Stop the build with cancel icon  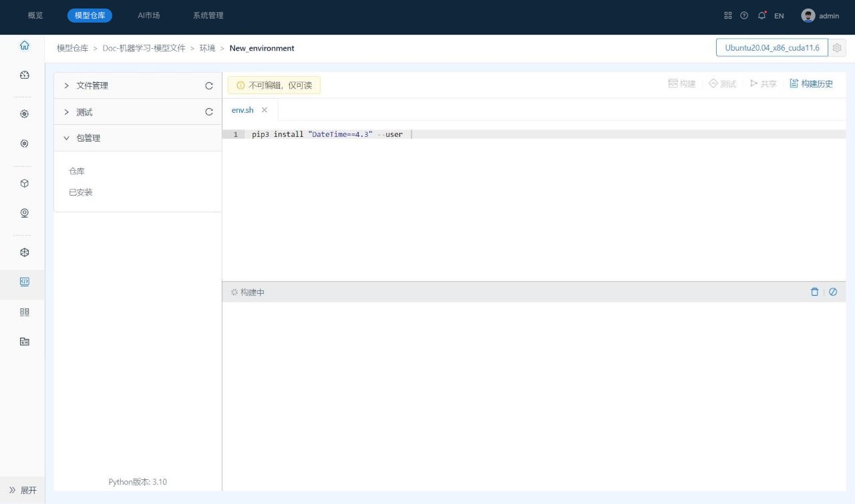833,292
